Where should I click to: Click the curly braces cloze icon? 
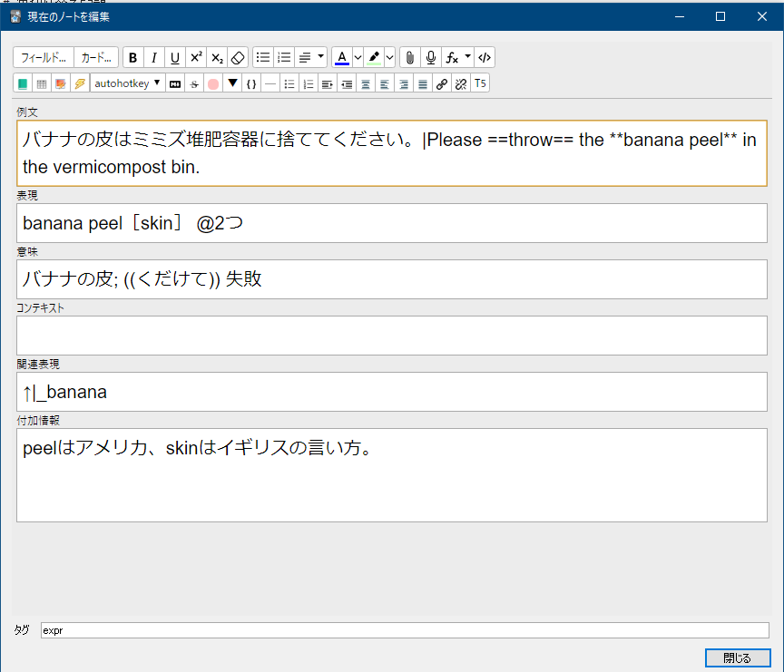pos(251,83)
